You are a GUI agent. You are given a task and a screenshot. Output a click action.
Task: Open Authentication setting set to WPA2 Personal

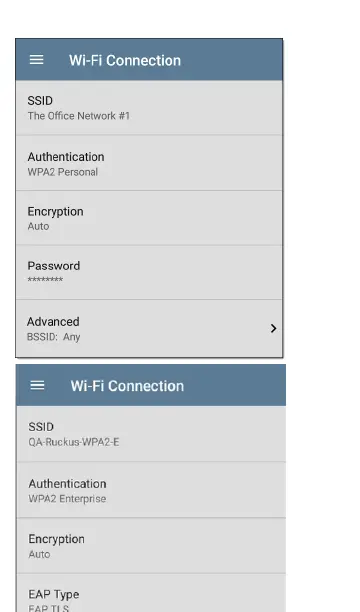click(x=149, y=163)
